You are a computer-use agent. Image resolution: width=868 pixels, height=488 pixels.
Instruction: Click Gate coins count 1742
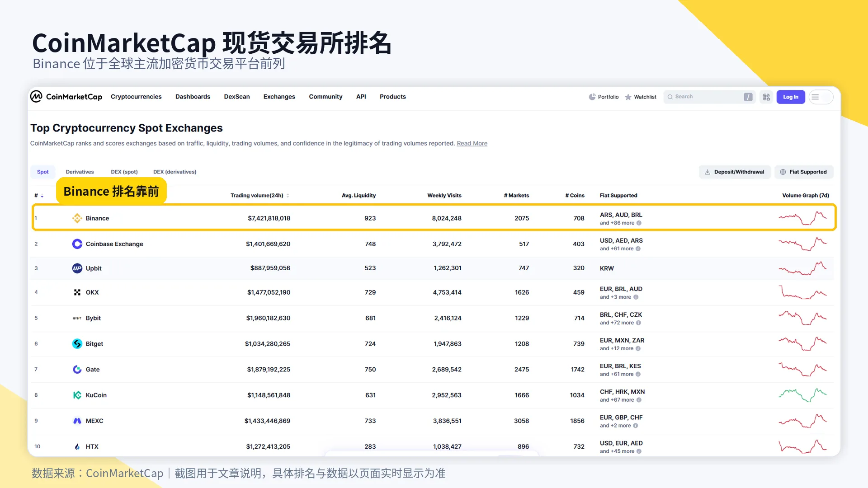tap(577, 370)
